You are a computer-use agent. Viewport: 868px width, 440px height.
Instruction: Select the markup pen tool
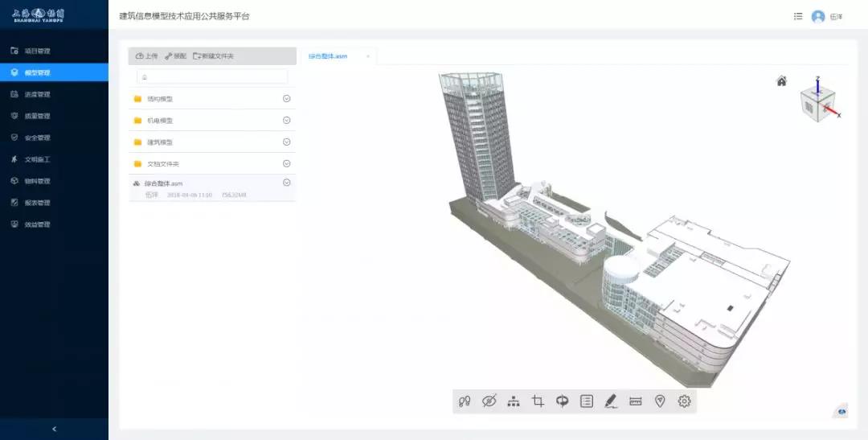[x=611, y=401]
